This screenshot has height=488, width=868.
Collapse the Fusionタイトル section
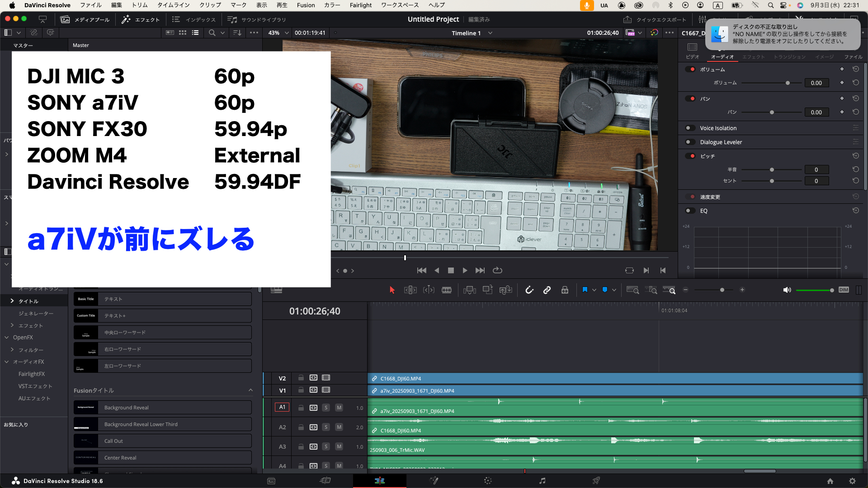[250, 390]
